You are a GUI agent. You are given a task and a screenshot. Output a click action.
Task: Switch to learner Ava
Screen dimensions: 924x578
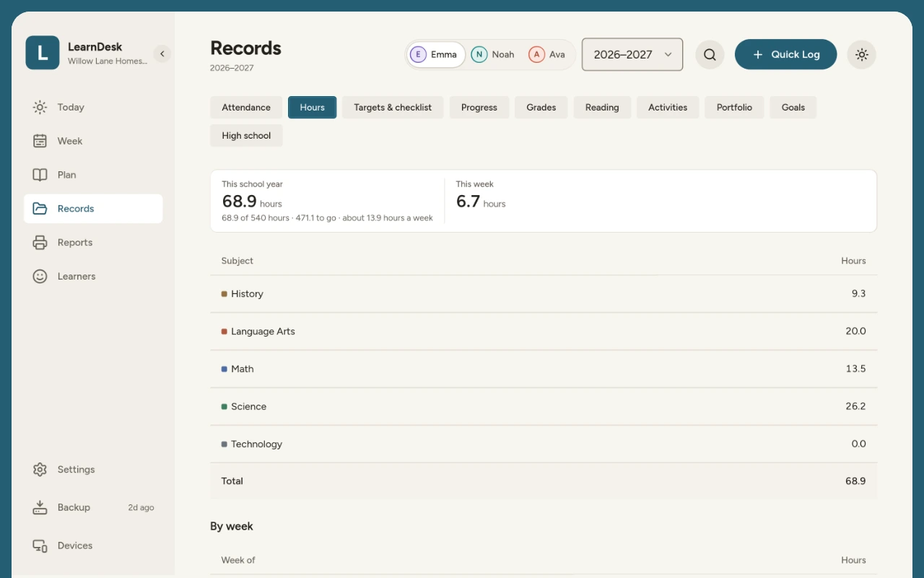tap(547, 55)
